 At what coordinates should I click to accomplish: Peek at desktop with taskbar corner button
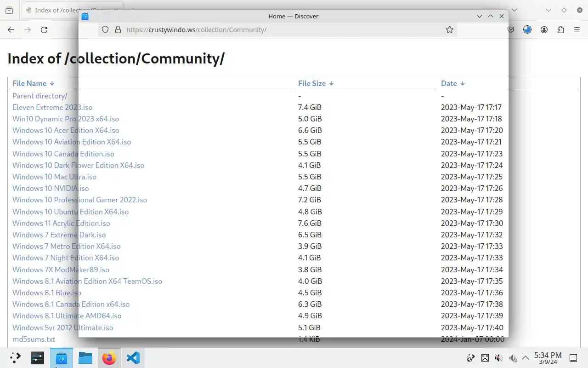pyautogui.click(x=573, y=358)
